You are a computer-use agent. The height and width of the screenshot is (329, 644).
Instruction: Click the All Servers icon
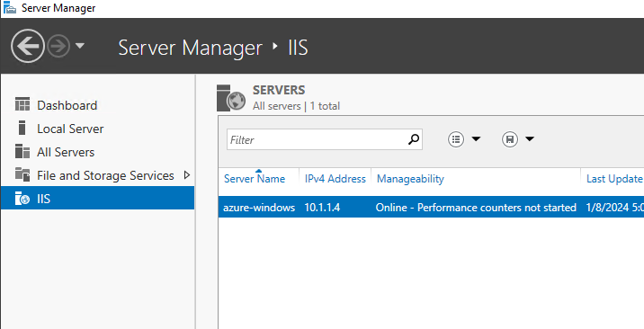(22, 151)
